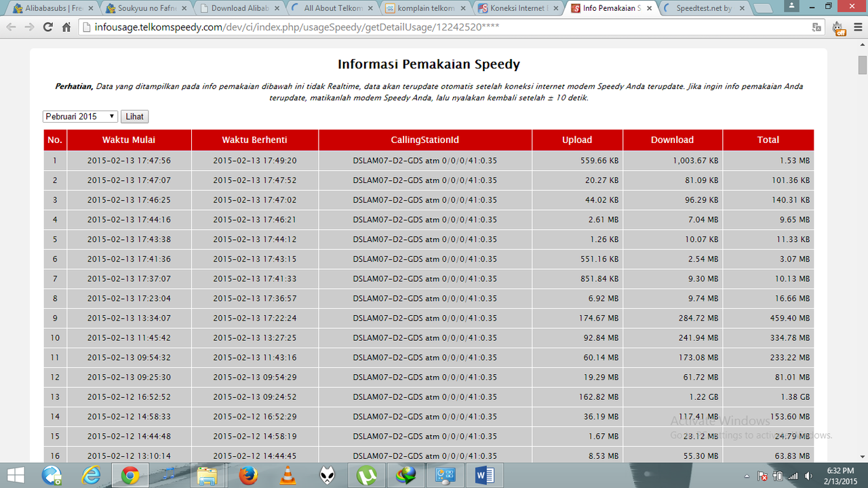Click the extension icon with 'off' badge
The height and width of the screenshot is (488, 868).
(x=839, y=28)
